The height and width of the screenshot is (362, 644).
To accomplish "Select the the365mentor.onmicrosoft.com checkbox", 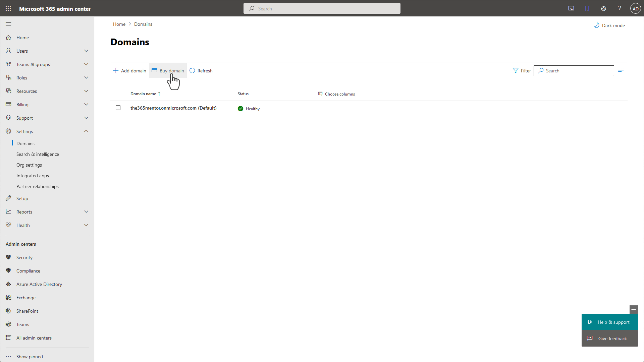I will click(118, 108).
